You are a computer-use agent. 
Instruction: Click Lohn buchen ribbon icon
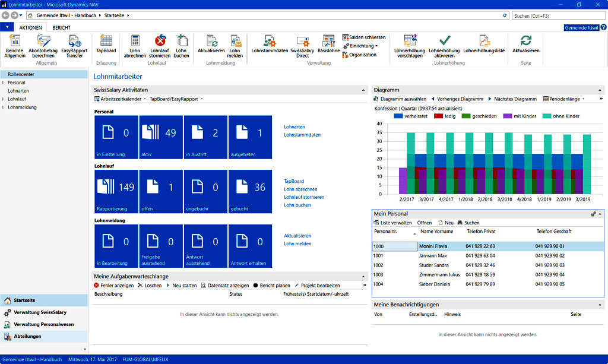pos(181,40)
